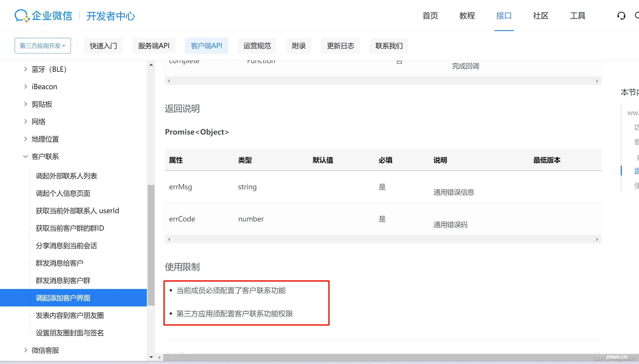Open 获取当前外部联系人 userId item
Viewport: 639px width, 364px height.
click(77, 211)
